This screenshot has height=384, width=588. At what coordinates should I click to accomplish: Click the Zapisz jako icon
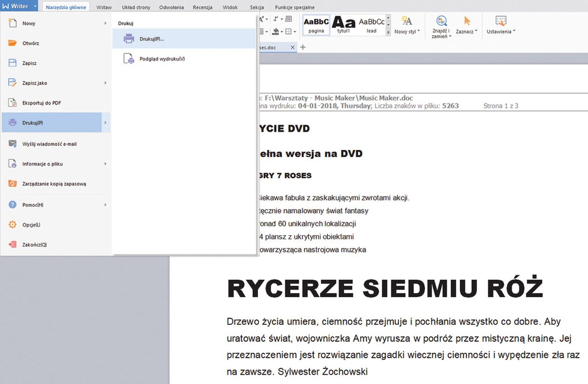pyautogui.click(x=13, y=83)
